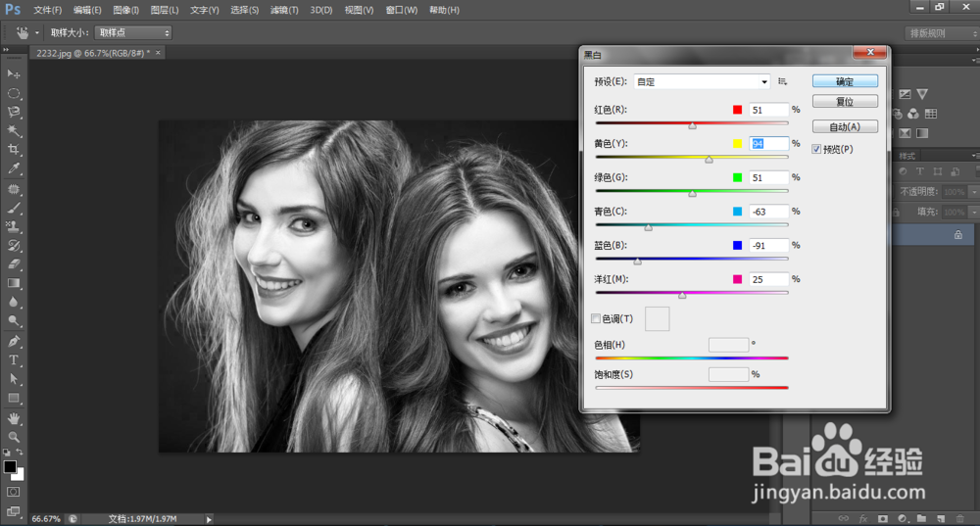Image resolution: width=980 pixels, height=526 pixels.
Task: Select the Brush tool
Action: pyautogui.click(x=13, y=208)
